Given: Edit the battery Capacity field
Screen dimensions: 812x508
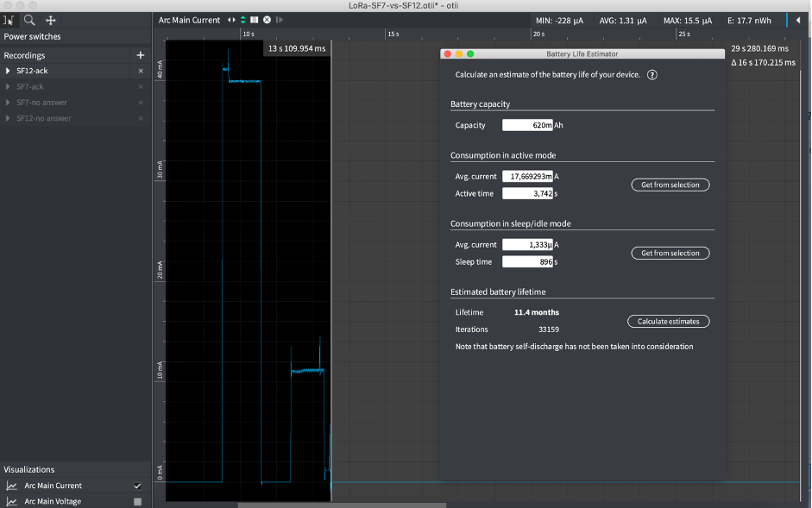Looking at the screenshot, I should click(527, 125).
